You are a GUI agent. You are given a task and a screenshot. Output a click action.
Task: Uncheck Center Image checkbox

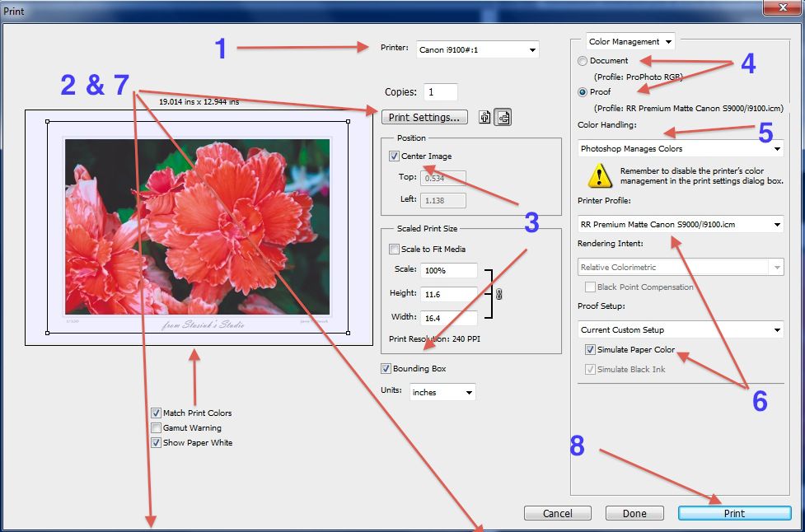[x=395, y=156]
